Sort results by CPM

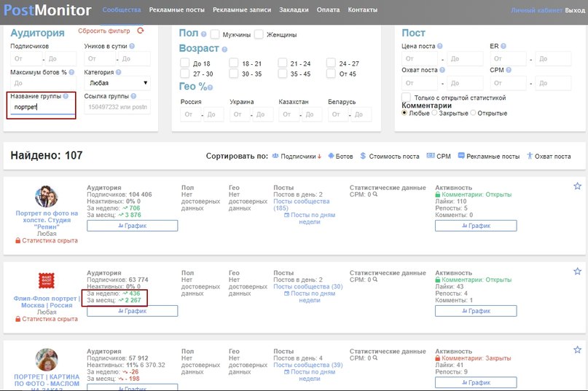[439, 157]
